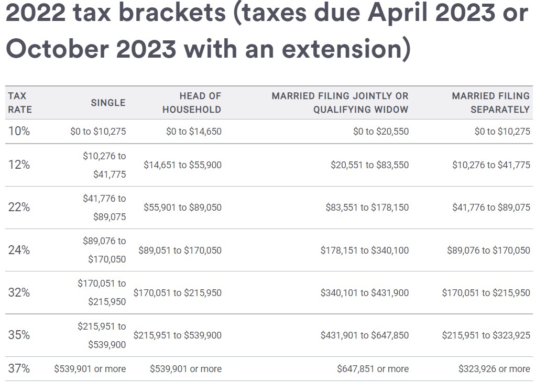Select the MARRIED FILING SEPARATELY column header
Screen dimensions: 546x392
click(x=490, y=103)
